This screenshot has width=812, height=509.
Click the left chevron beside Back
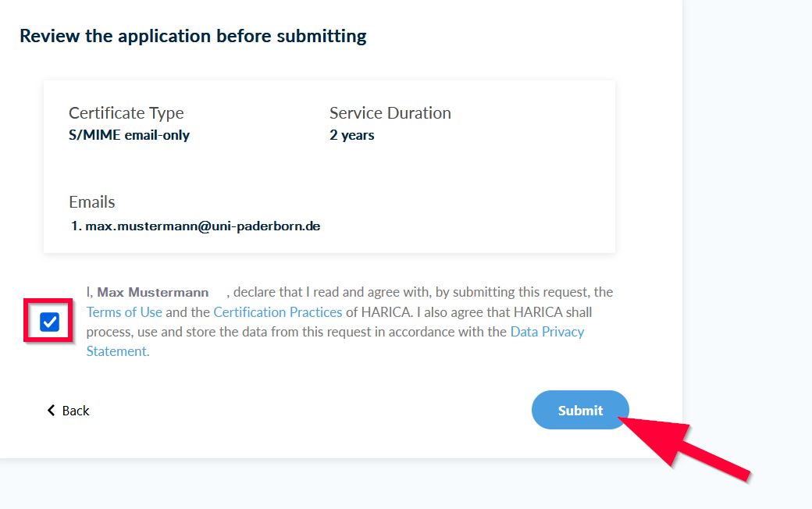[x=52, y=411]
